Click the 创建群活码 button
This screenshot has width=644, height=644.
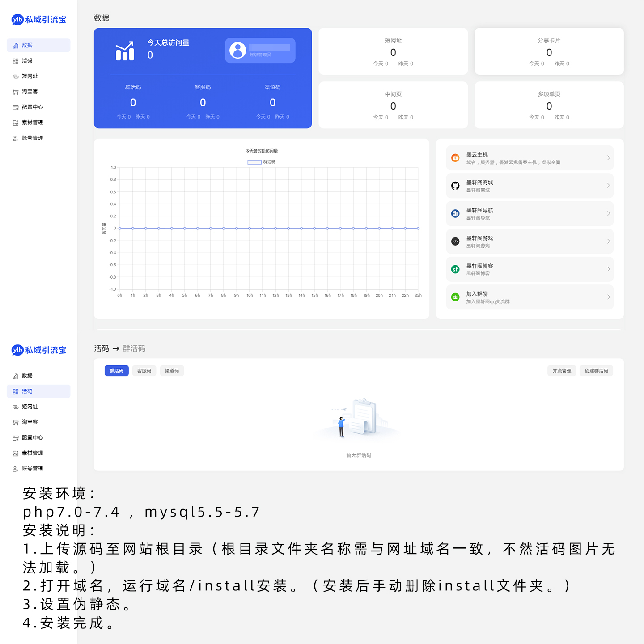(x=597, y=371)
